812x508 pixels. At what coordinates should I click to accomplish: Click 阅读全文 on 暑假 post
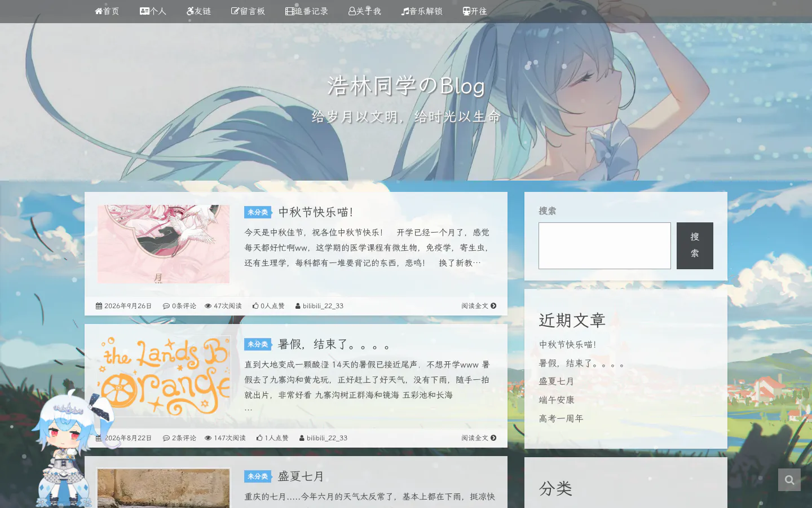(479, 438)
